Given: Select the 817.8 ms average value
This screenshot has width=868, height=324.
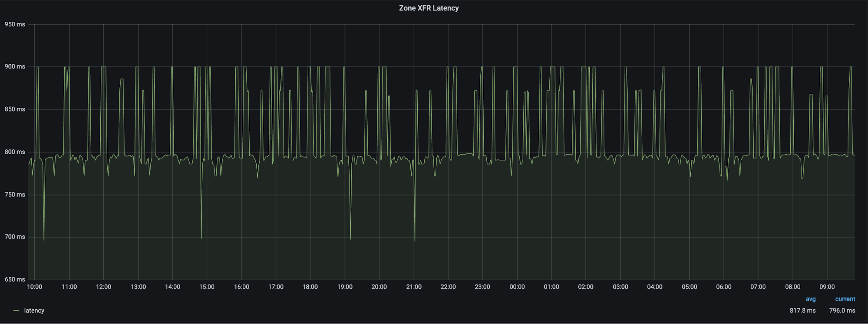Looking at the screenshot, I should 802,311.
